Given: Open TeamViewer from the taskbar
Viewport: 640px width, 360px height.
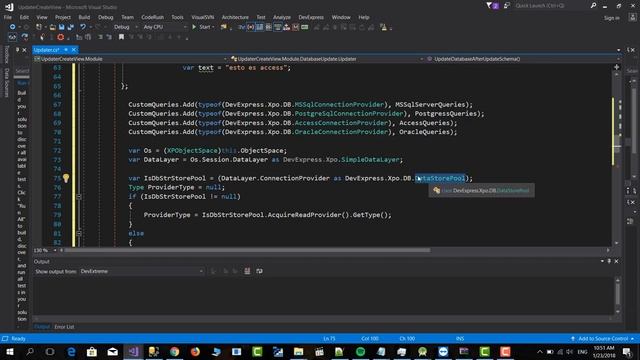Looking at the screenshot, I should pos(443,351).
